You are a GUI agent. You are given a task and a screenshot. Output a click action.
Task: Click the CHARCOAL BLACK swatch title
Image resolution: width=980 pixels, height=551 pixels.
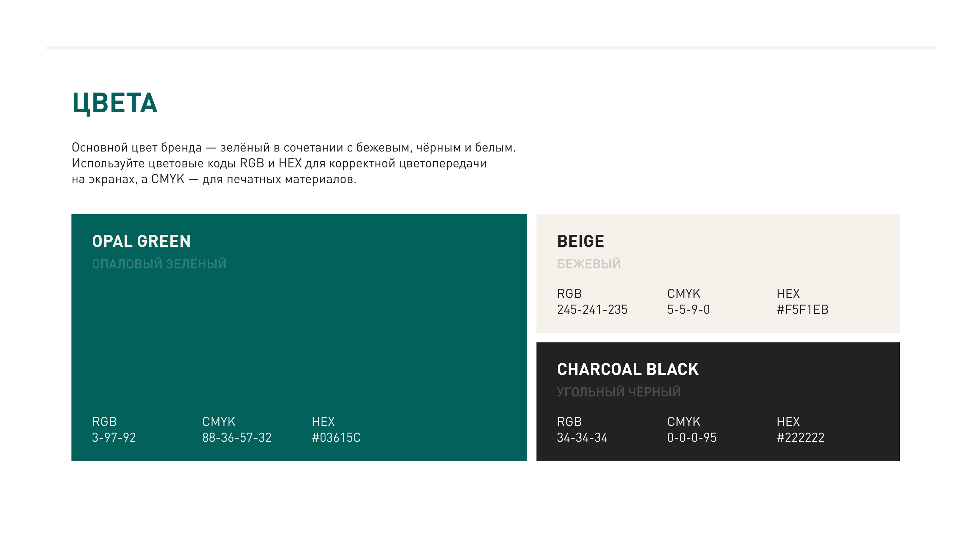click(x=628, y=369)
